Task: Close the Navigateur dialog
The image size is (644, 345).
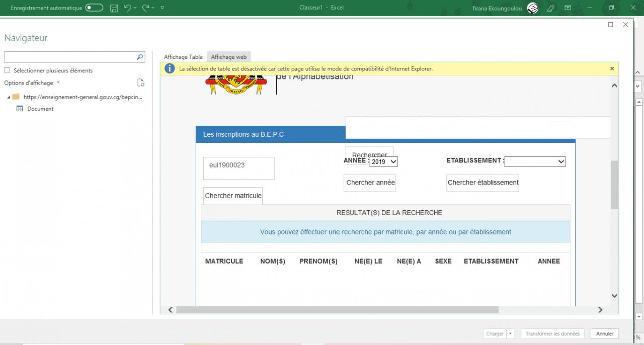Action: point(625,24)
